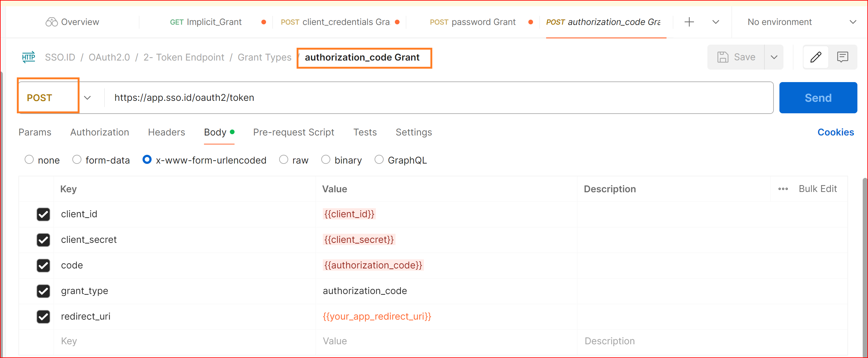The width and height of the screenshot is (868, 358).
Task: Save the request
Action: pyautogui.click(x=736, y=57)
